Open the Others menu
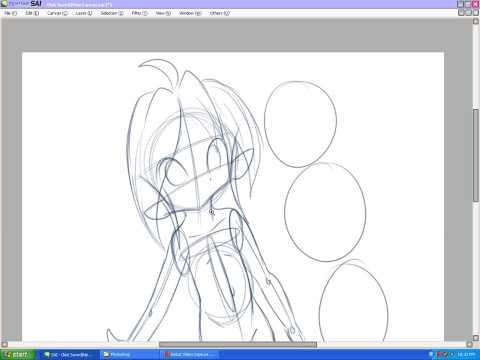The image size is (480, 360). tap(220, 13)
